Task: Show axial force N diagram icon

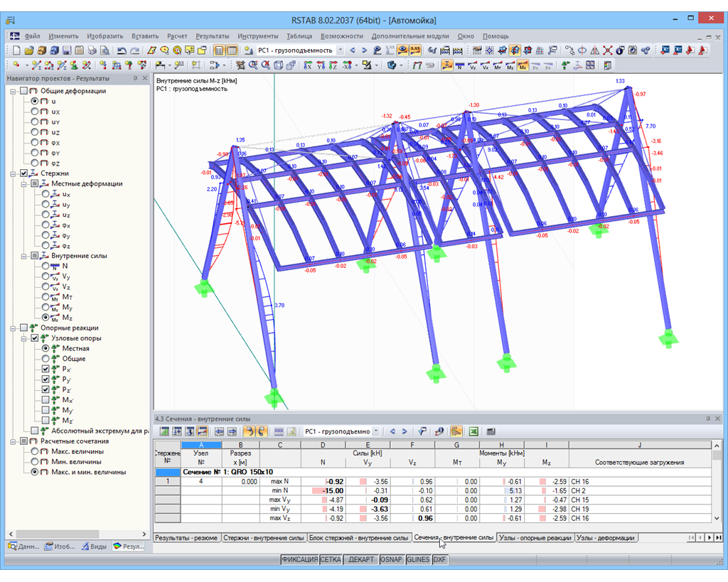Action: 460,65
